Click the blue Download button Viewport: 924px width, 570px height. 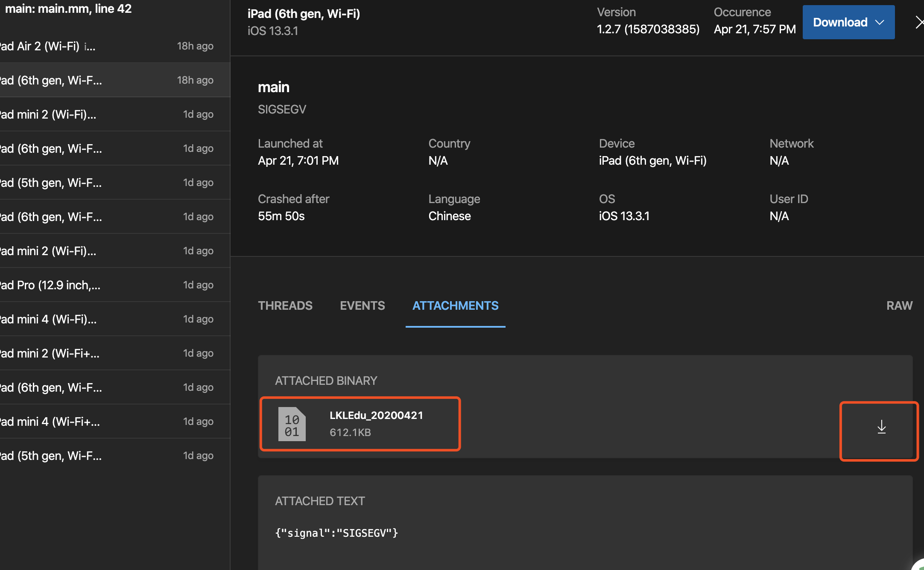840,23
